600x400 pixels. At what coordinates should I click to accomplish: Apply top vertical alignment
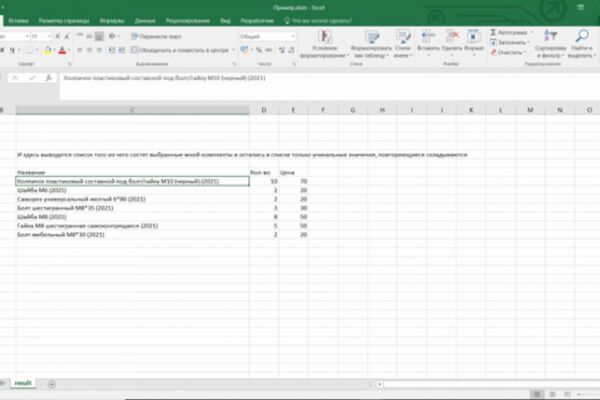[x=80, y=36]
